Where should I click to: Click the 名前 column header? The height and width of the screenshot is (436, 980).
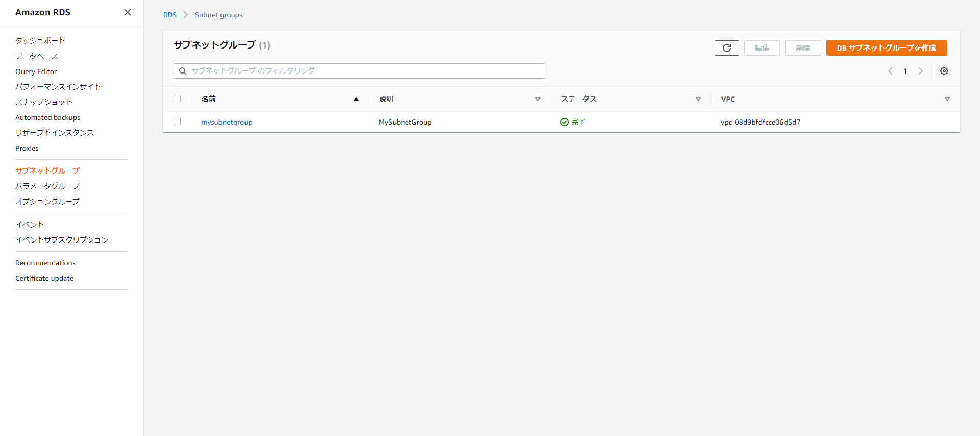pyautogui.click(x=209, y=99)
